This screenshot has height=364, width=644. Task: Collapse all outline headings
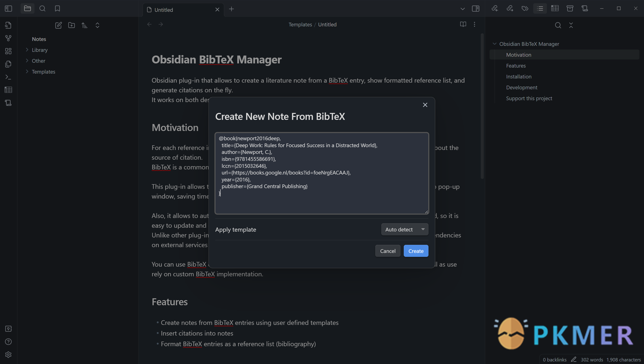click(571, 25)
